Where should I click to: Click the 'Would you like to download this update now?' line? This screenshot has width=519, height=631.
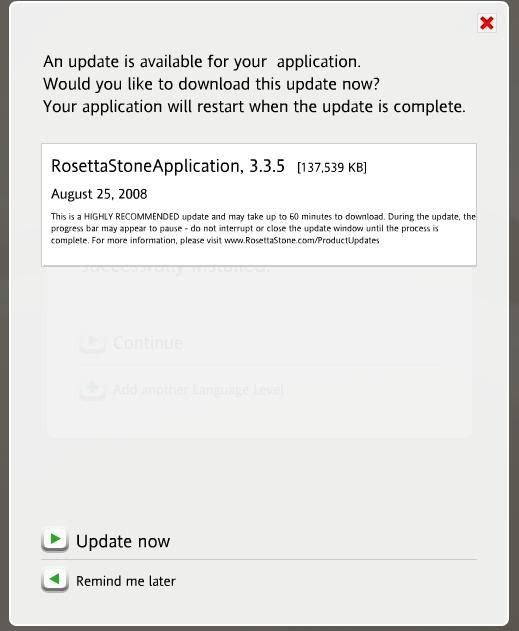[211, 84]
